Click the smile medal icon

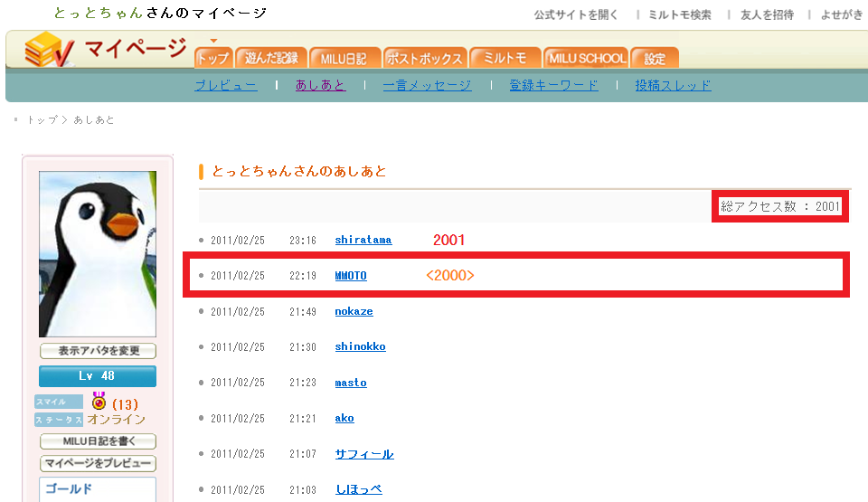(x=99, y=402)
